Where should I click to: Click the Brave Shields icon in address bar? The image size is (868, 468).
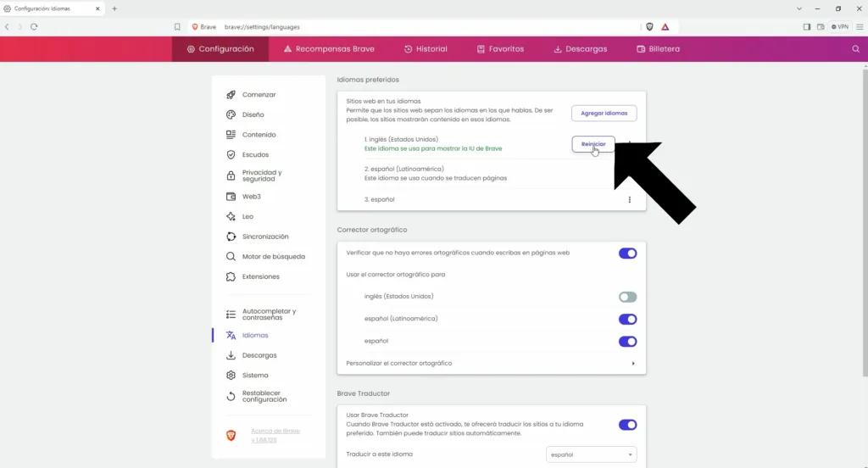tap(649, 26)
